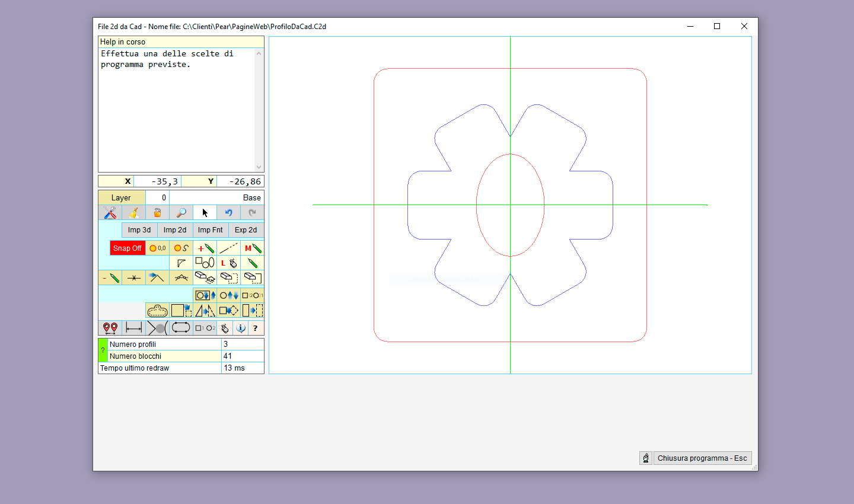Image resolution: width=854 pixels, height=504 pixels.
Task: Click the layer number field showing 0
Action: pyautogui.click(x=157, y=197)
